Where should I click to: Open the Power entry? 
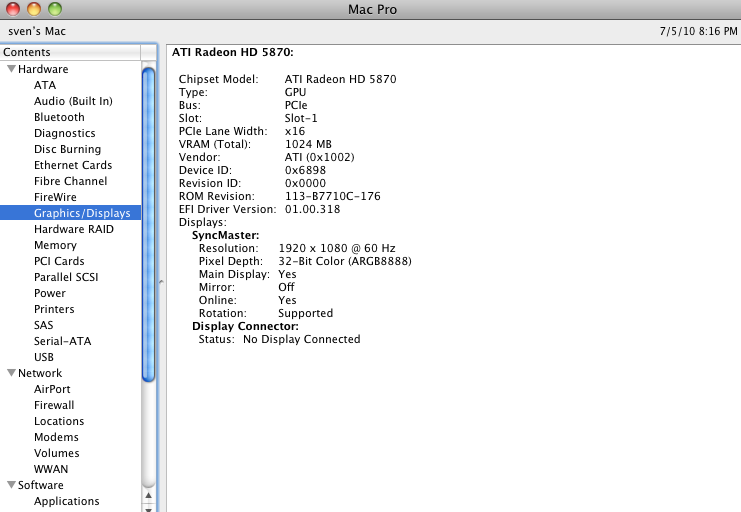click(x=50, y=293)
